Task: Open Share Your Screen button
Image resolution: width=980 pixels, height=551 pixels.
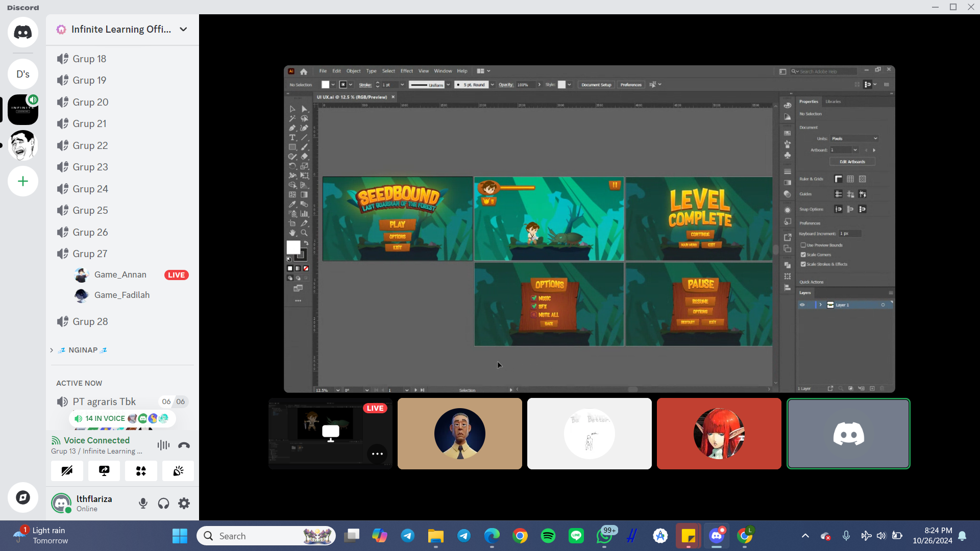Action: coord(104,471)
